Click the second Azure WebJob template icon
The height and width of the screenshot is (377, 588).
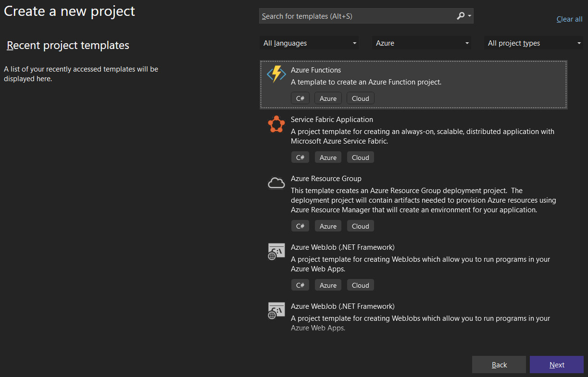click(276, 311)
